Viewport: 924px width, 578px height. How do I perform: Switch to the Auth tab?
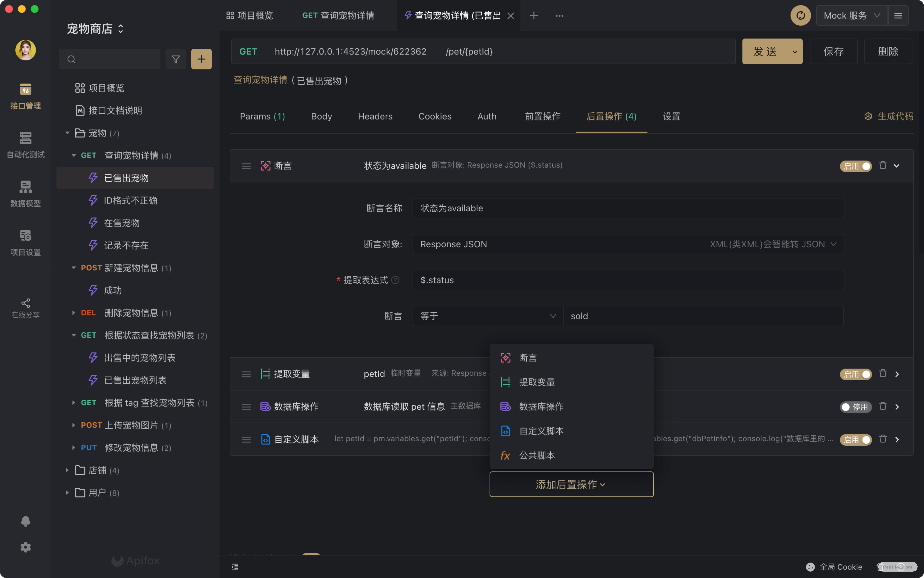[487, 116]
